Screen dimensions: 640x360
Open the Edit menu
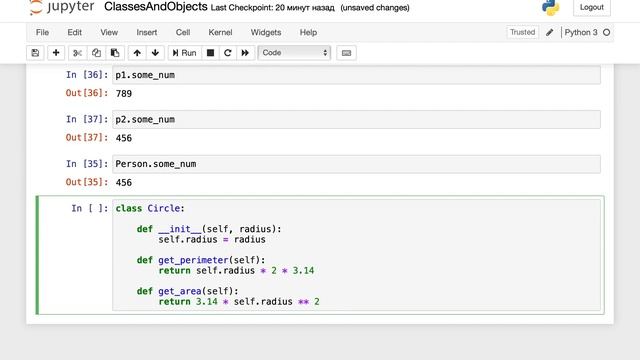[75, 32]
